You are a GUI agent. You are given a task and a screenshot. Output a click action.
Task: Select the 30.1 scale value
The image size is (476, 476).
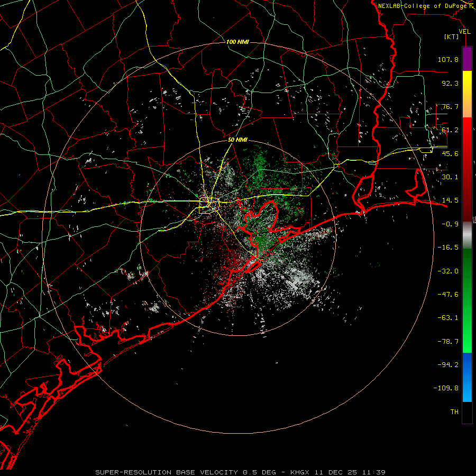[450, 177]
